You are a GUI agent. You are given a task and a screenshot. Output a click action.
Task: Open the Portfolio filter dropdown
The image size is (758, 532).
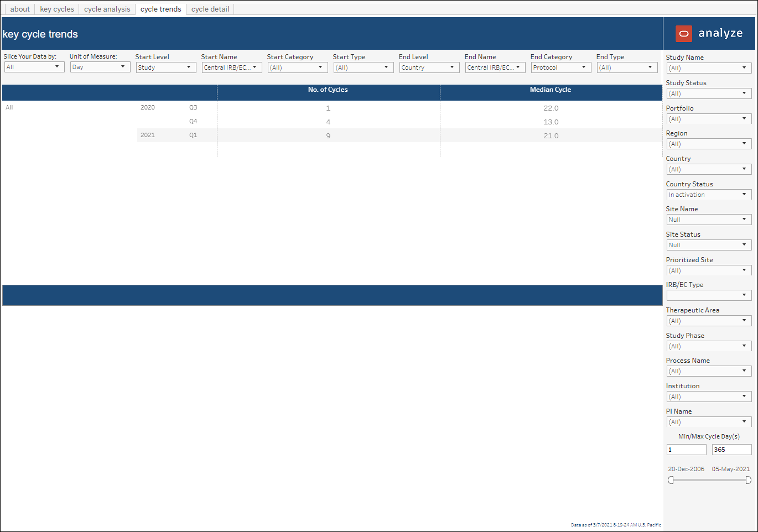point(709,119)
